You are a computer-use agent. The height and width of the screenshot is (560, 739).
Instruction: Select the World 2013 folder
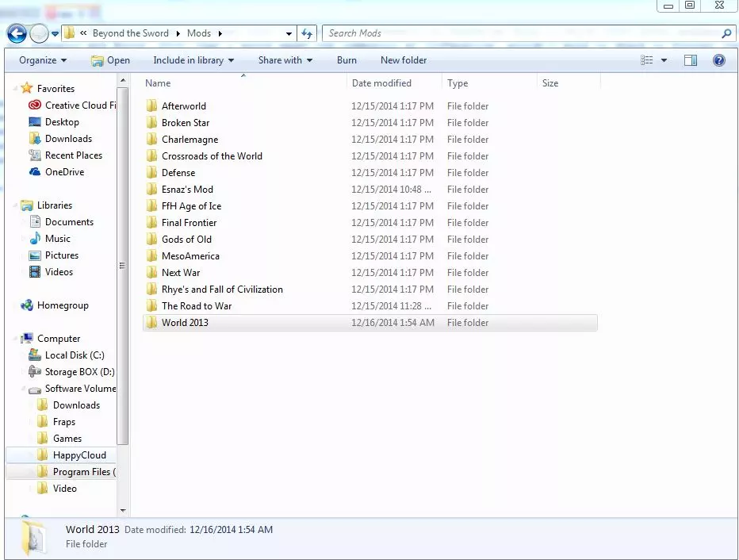click(x=370, y=322)
